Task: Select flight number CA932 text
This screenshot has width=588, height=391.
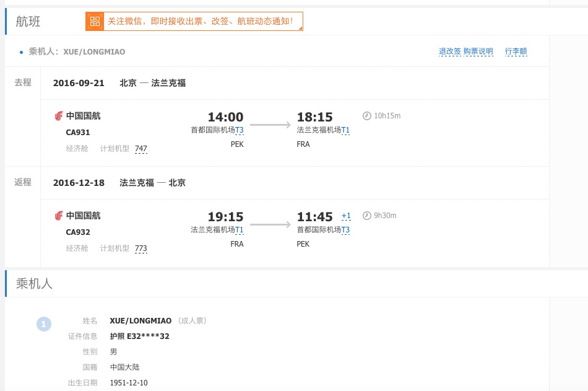Action: [x=78, y=232]
